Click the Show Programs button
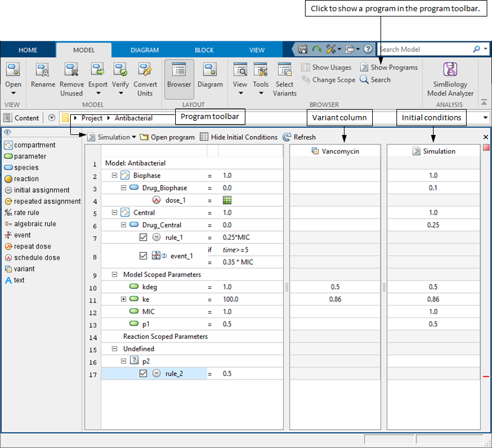This screenshot has width=492, height=448. tap(389, 67)
